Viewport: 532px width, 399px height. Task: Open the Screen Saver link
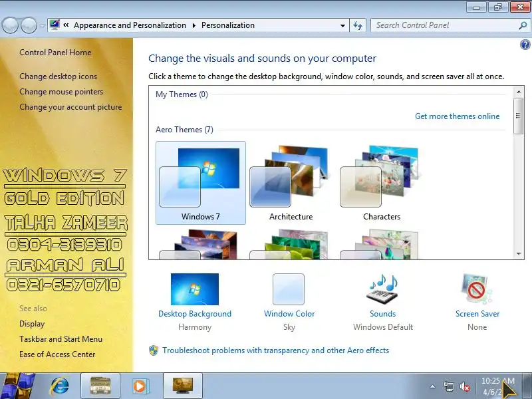coord(477,314)
